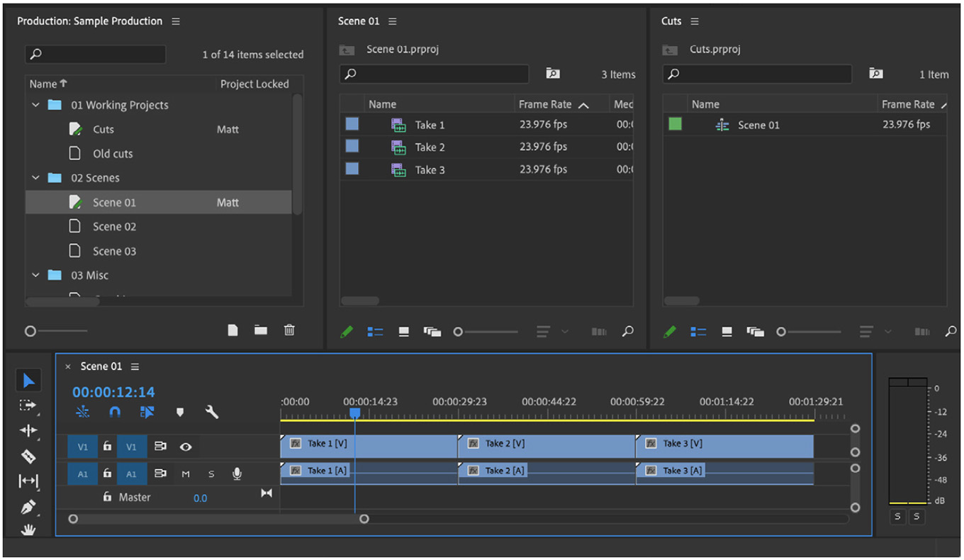Select the Hand tool
964x560 pixels.
pyautogui.click(x=28, y=529)
